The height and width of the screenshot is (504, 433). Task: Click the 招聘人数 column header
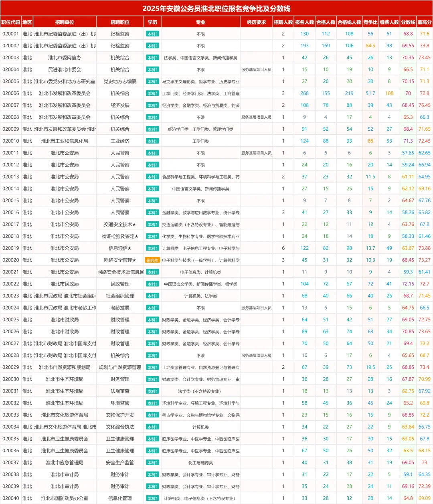tap(283, 22)
